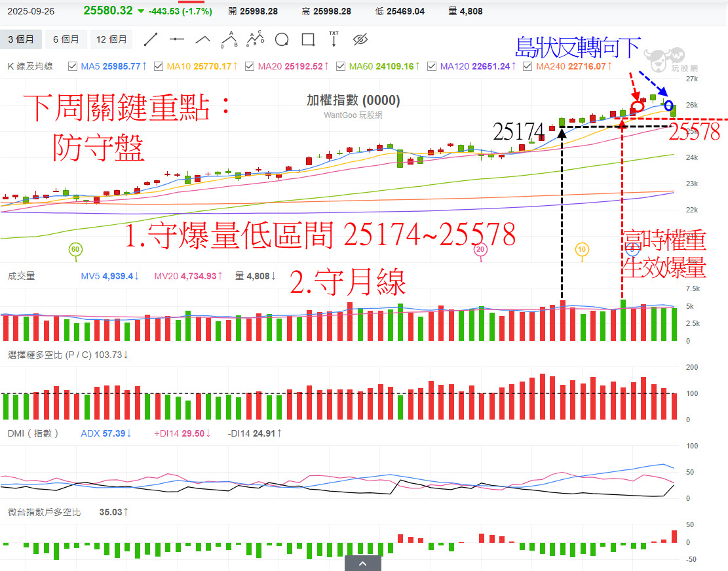Toggle off the MA60 moving average
This screenshot has width=728, height=571.
coord(341,66)
